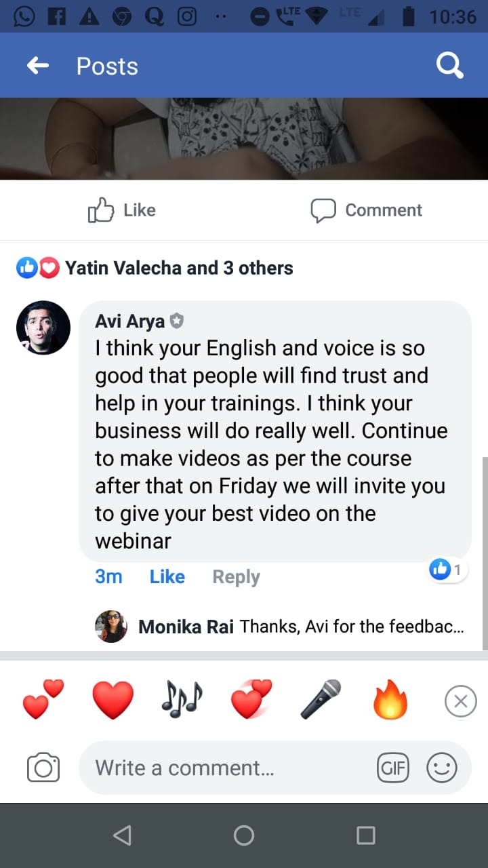Open search with the magnifier icon
488x868 pixels.
pos(449,66)
